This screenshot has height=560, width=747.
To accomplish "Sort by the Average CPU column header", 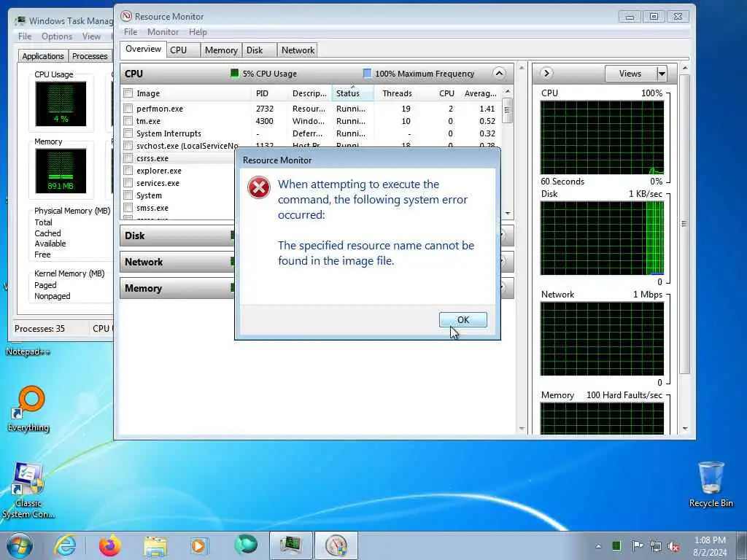I will pyautogui.click(x=480, y=93).
